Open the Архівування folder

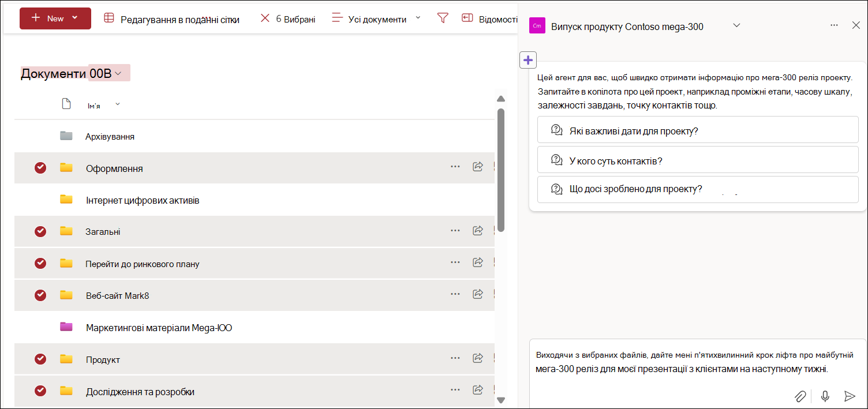[110, 137]
